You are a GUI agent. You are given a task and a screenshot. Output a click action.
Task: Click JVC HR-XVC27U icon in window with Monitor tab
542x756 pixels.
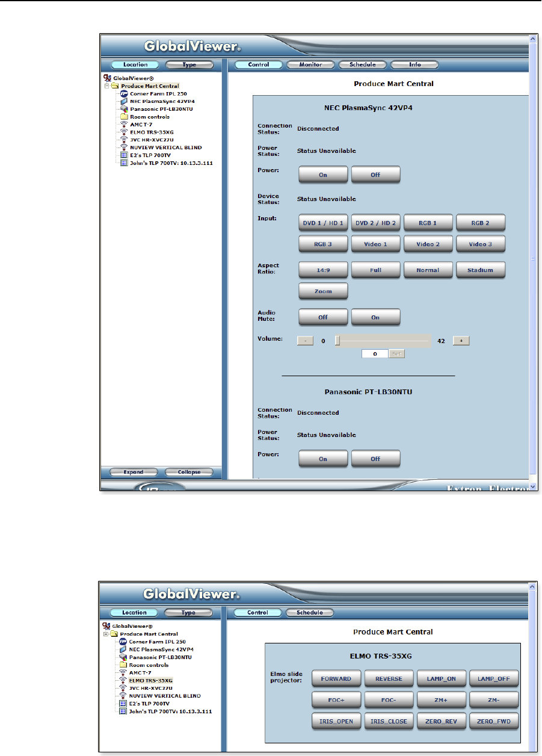[124, 140]
